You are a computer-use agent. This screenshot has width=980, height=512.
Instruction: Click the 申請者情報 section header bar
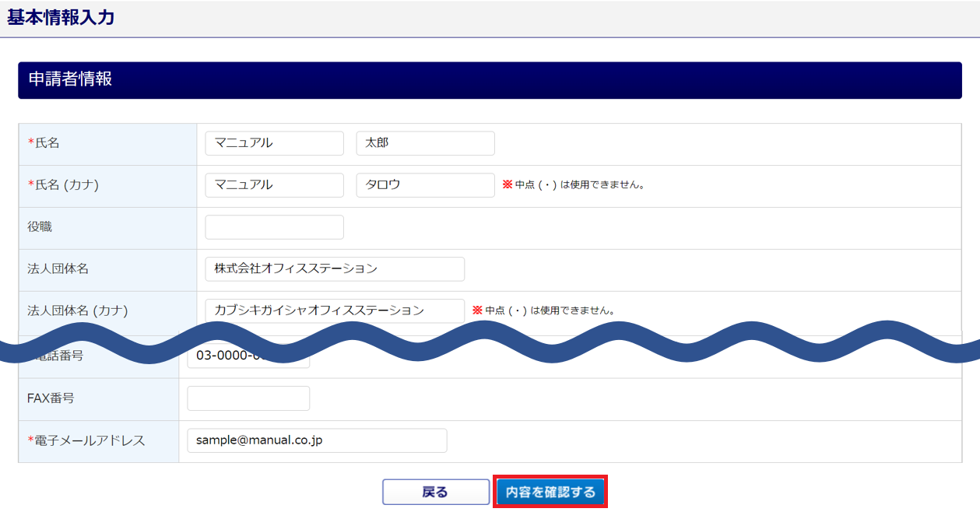[490, 80]
